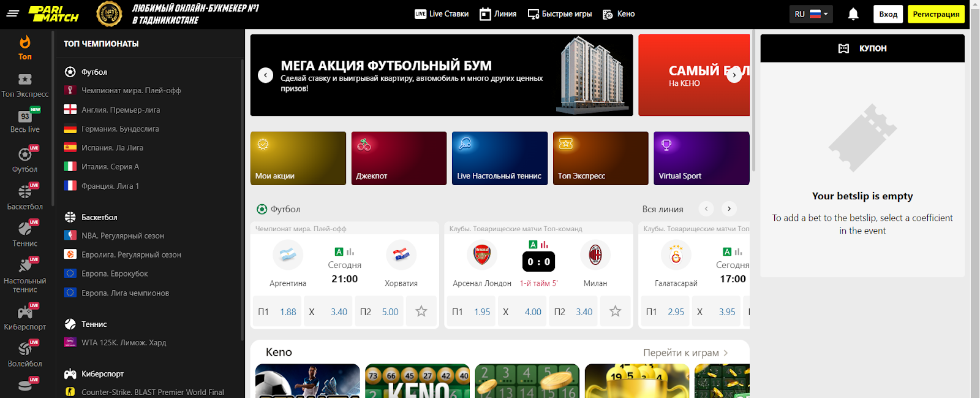Show next football matches arrow
Screen dimensions: 980x398
tap(729, 209)
